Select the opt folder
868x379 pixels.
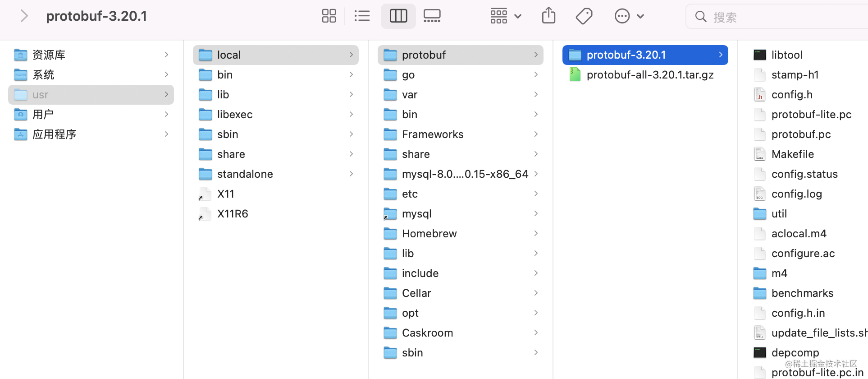coord(461,313)
